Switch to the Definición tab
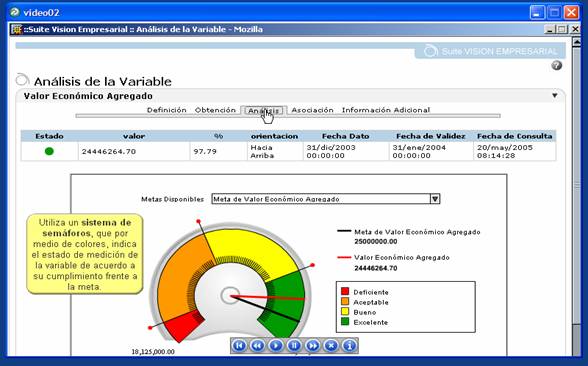This screenshot has height=366, width=588. coord(166,110)
